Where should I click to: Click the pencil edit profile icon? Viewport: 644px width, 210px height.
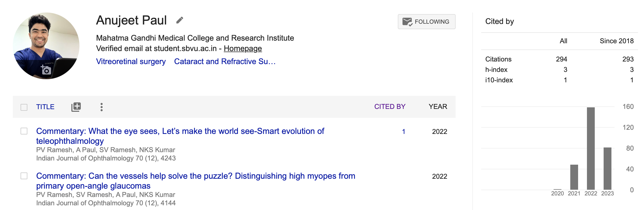pyautogui.click(x=179, y=20)
